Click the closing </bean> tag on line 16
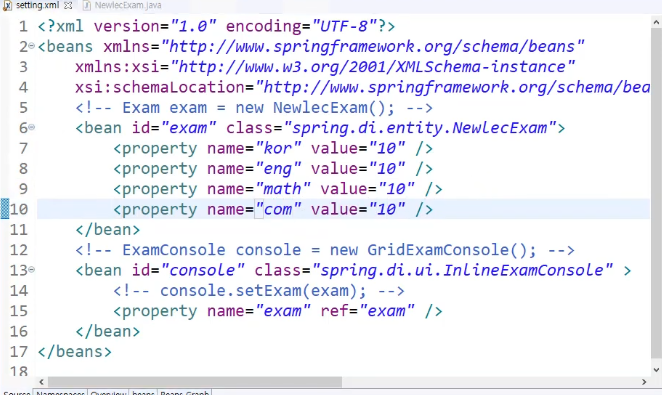 (108, 331)
